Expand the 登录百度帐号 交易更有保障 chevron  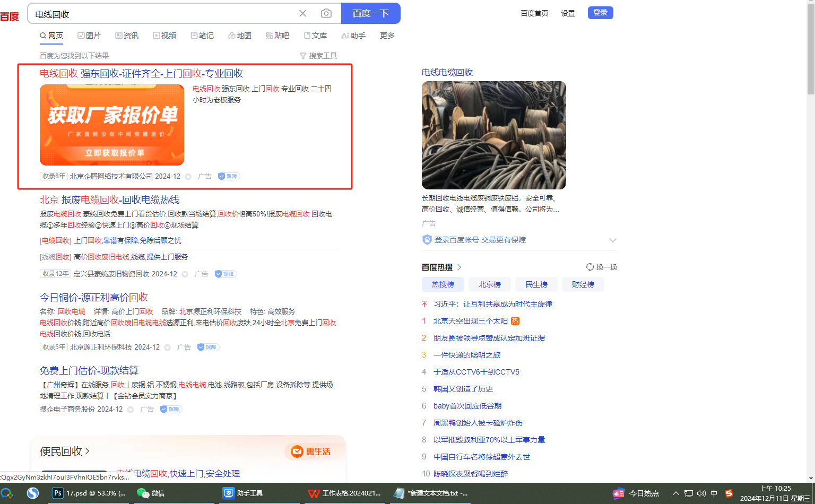613,240
